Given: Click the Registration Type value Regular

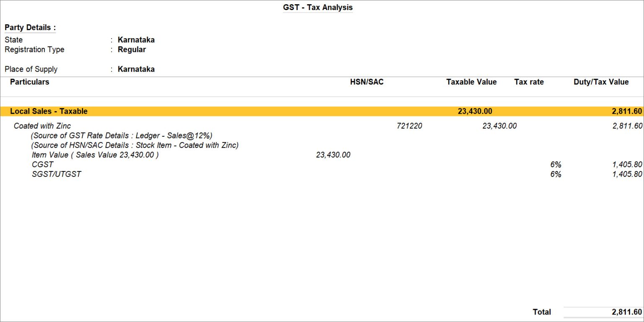Looking at the screenshot, I should point(132,49).
